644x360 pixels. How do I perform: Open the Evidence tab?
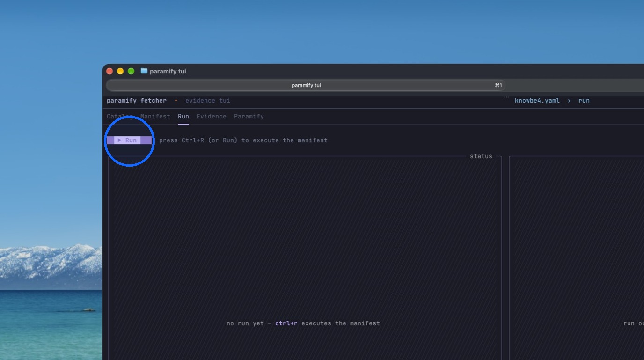[x=212, y=117]
